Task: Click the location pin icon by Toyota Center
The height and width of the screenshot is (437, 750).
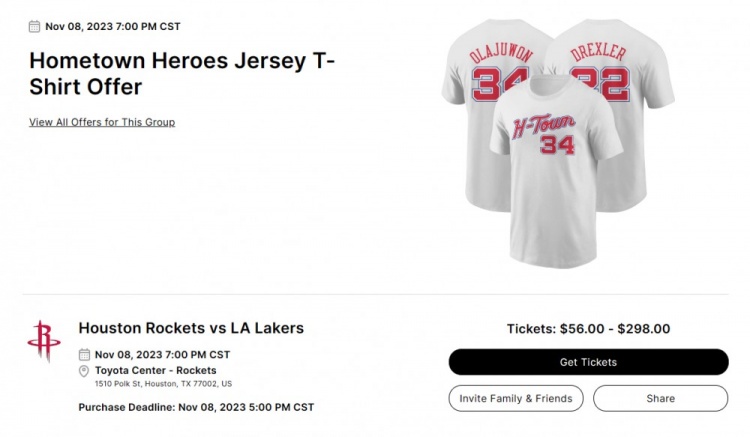Action: 84,371
